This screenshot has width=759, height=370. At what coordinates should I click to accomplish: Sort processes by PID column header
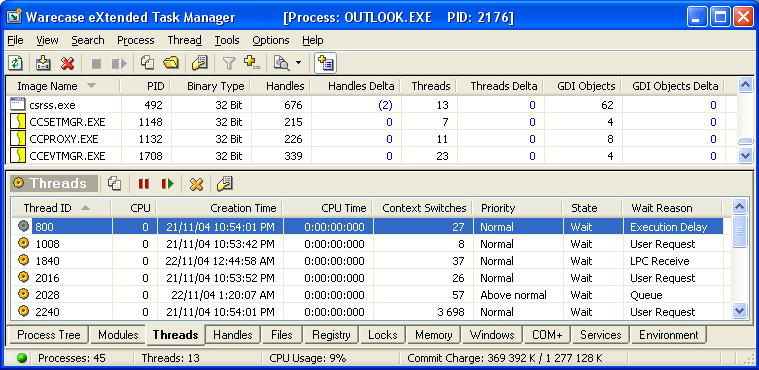[x=145, y=86]
